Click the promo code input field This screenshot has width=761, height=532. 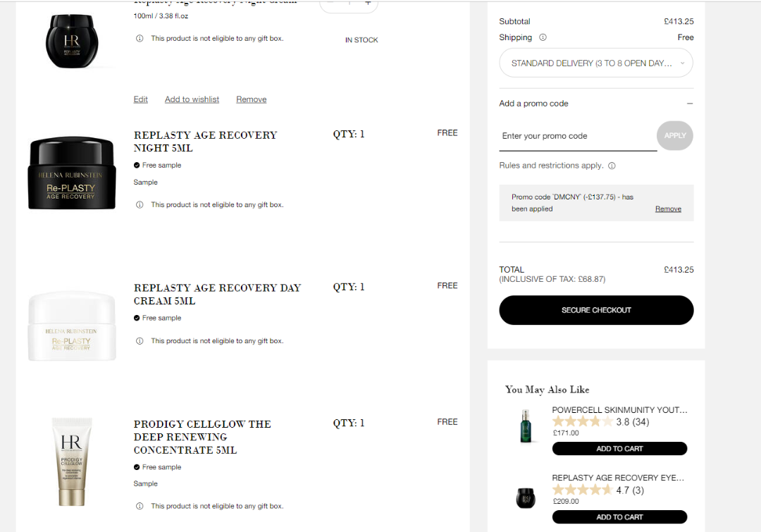coord(576,136)
